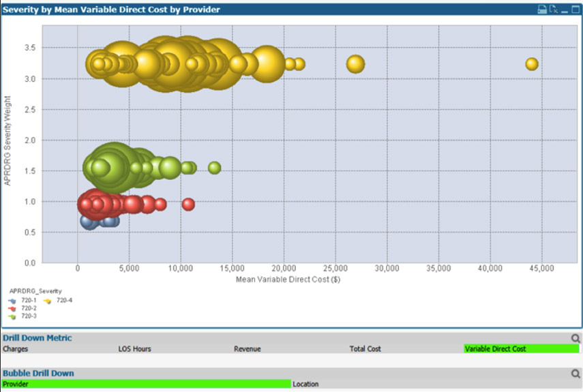This screenshot has height=392, width=583.
Task: Click the 720-3 legend entry
Action: (23, 316)
